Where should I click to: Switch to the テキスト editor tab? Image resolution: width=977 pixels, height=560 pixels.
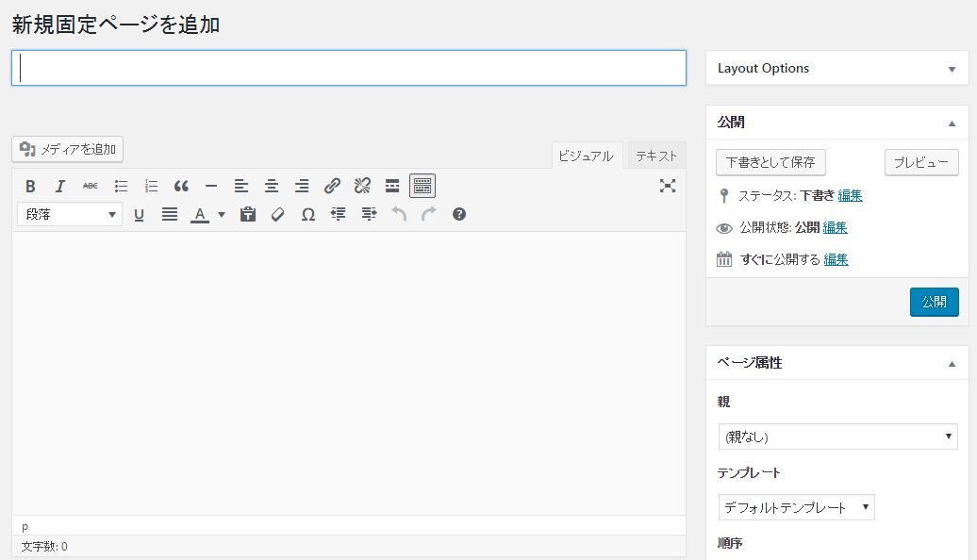(x=656, y=156)
